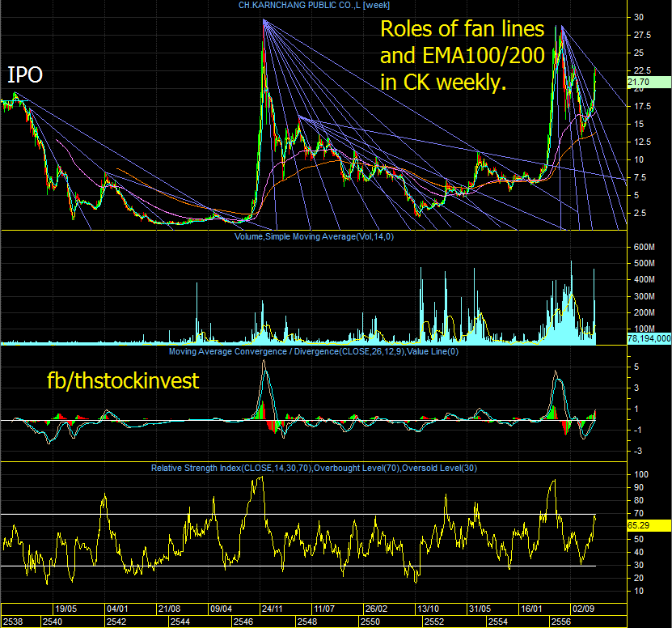Click the chart title CH.KARNCHANG PUBLIC CO.,L [week]
The height and width of the screenshot is (628, 672).
tap(314, 5)
